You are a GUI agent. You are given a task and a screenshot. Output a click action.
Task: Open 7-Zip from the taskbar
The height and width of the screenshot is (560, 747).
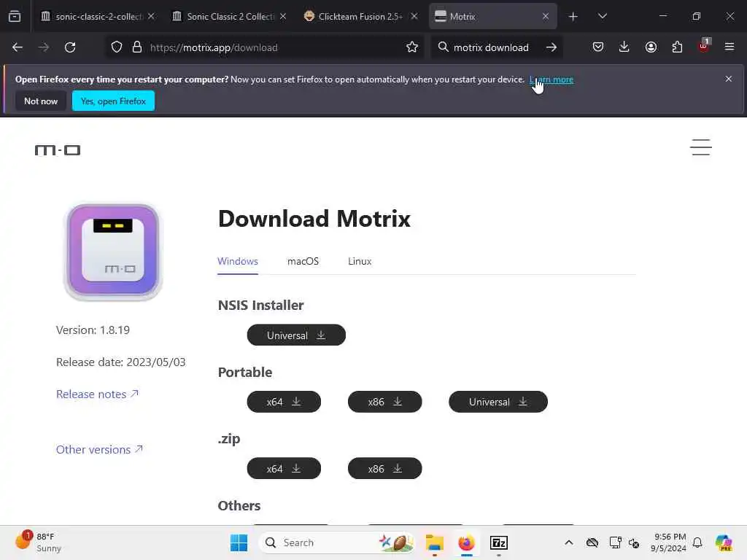click(499, 542)
